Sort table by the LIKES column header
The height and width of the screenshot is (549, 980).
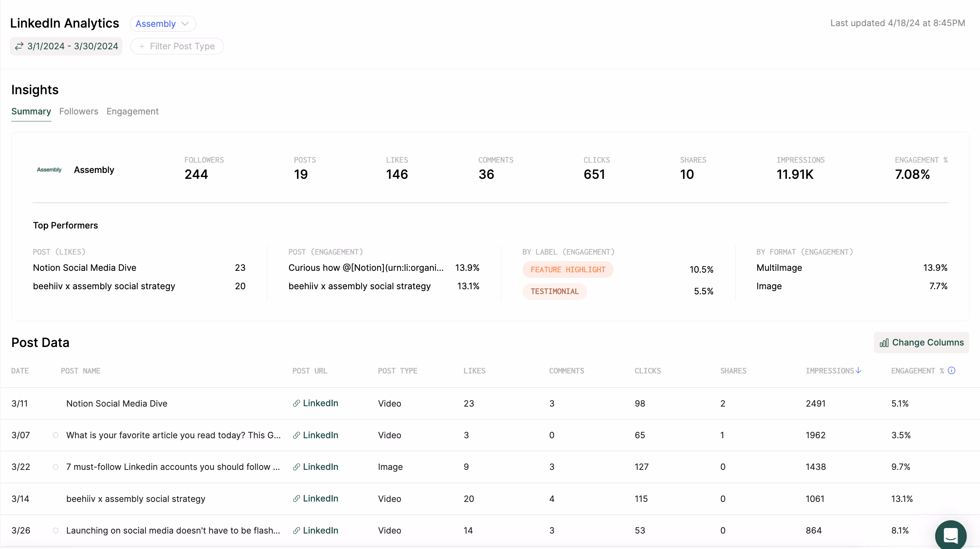474,371
